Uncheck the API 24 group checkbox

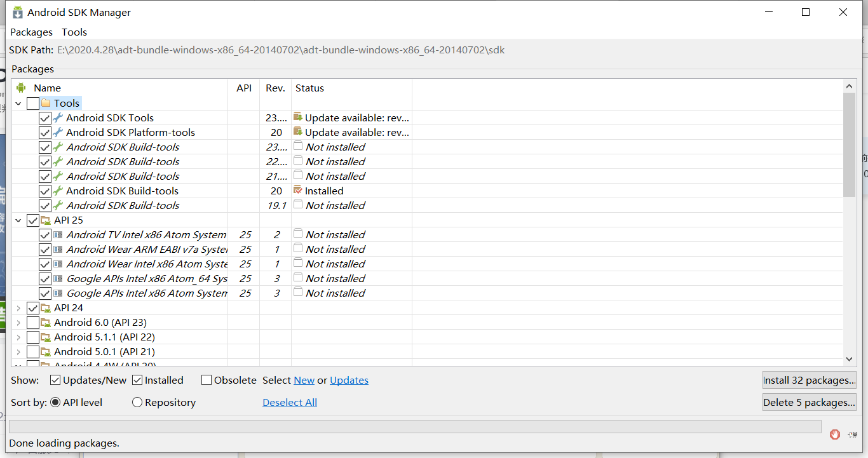tap(33, 308)
